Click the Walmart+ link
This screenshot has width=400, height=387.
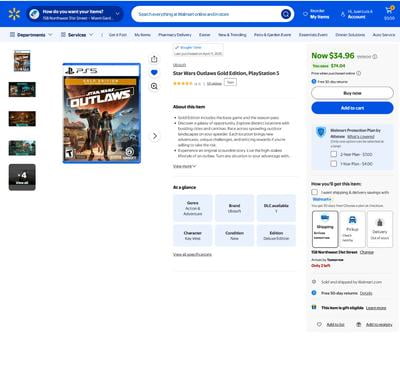(x=322, y=199)
